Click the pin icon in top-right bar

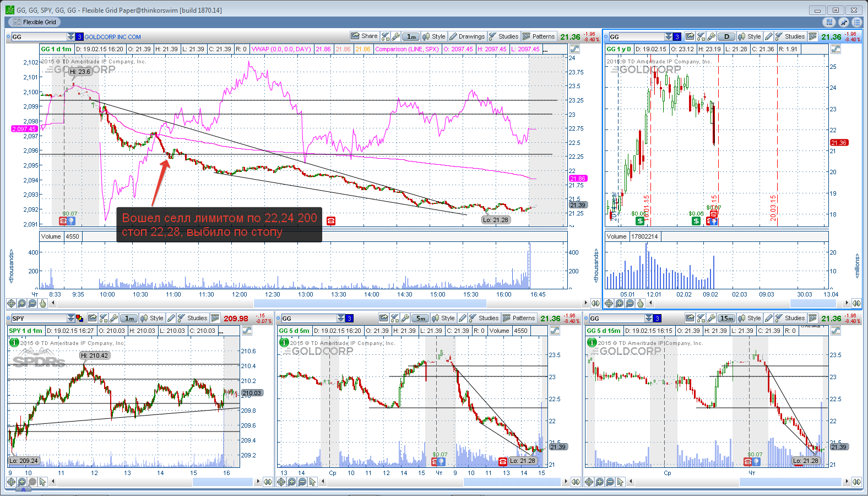(843, 22)
